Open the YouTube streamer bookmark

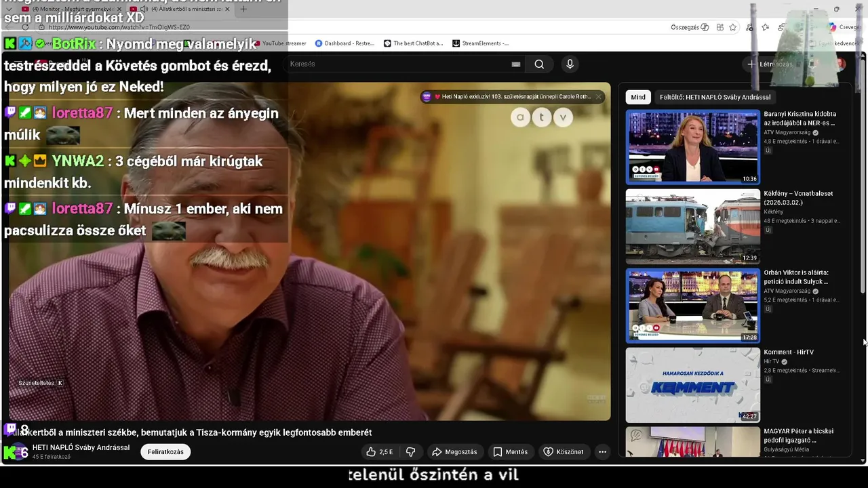(x=279, y=43)
